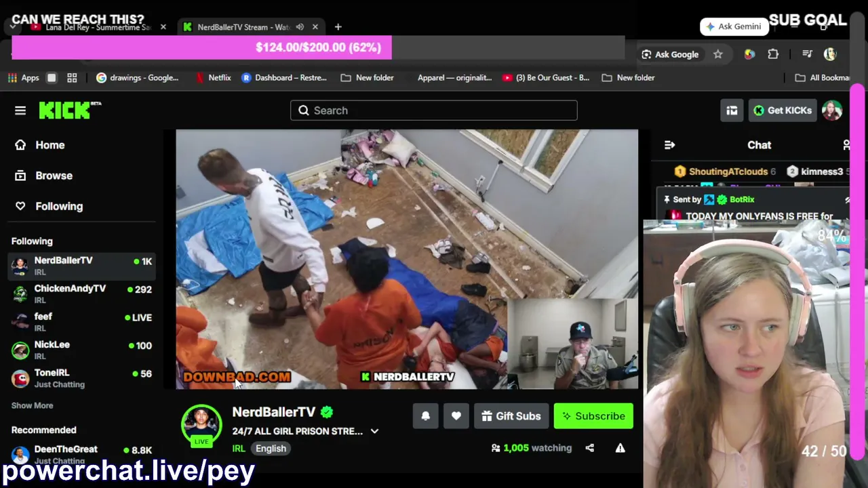868x488 pixels.
Task: Toggle notification bell for NerdBallerTV
Action: [x=426, y=416]
